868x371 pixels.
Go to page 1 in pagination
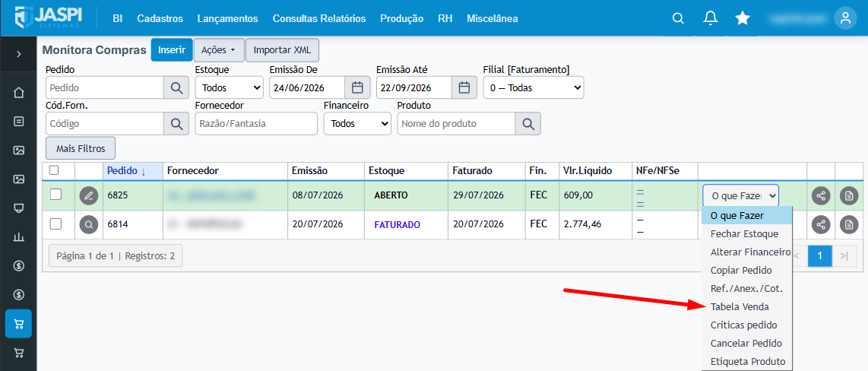click(820, 255)
